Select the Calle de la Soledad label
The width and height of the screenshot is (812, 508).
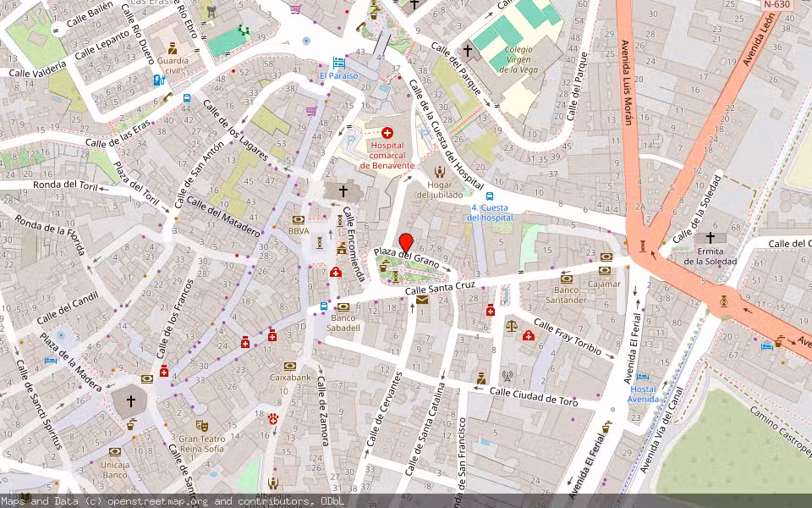click(x=698, y=209)
